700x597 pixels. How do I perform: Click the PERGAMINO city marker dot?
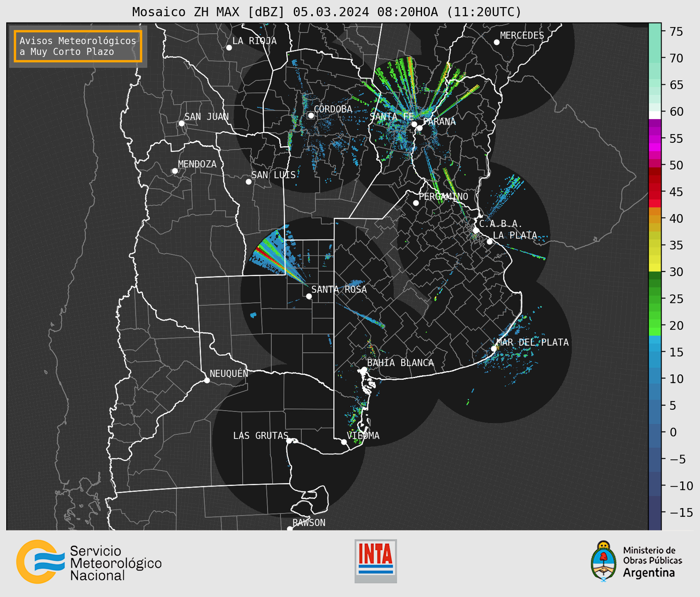(x=416, y=203)
